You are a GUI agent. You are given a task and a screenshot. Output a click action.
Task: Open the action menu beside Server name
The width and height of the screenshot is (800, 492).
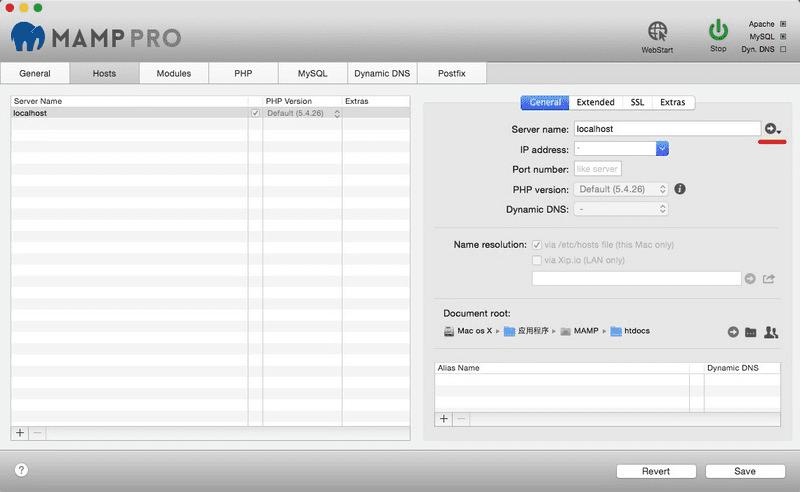772,129
